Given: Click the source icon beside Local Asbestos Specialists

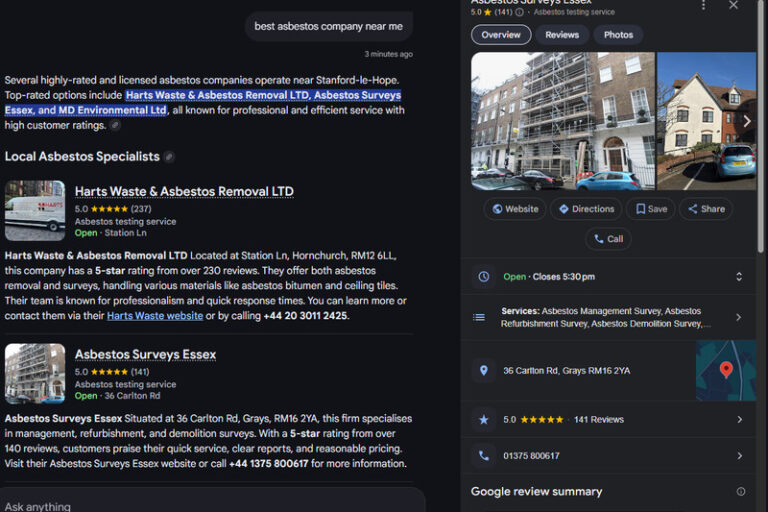Looking at the screenshot, I should [x=169, y=157].
